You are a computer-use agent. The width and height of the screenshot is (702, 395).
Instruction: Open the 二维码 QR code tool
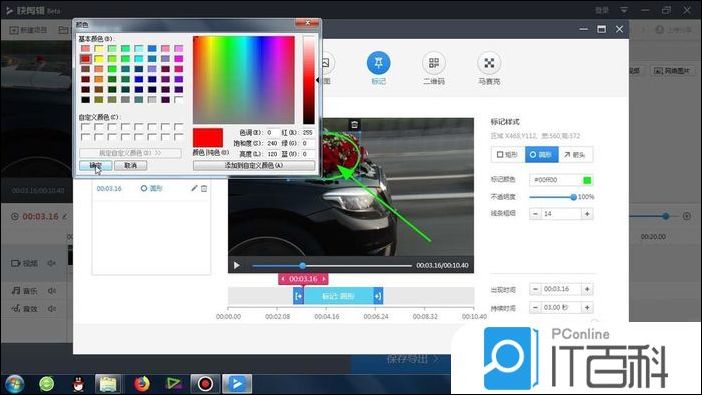[x=433, y=63]
